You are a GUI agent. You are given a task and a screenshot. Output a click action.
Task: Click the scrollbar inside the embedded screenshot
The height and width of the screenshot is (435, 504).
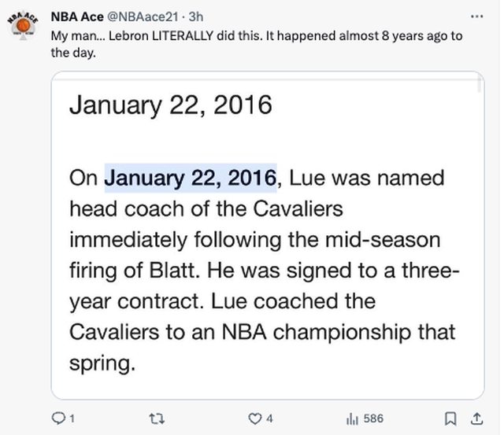tap(480, 85)
